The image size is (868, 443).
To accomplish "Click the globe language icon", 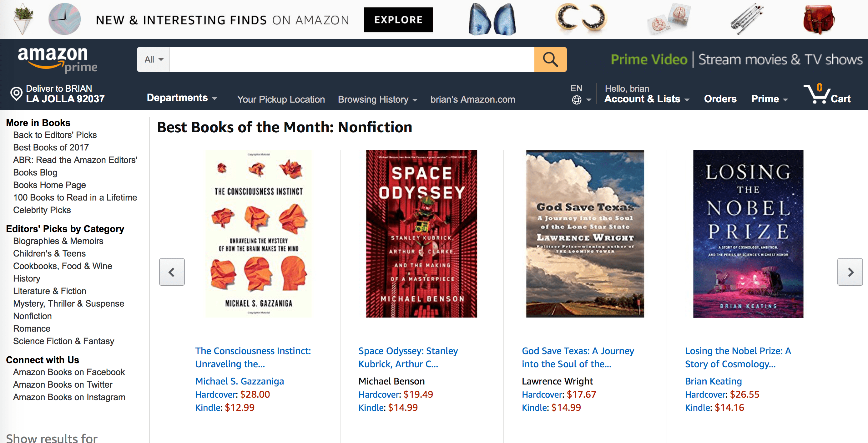I will tap(577, 99).
